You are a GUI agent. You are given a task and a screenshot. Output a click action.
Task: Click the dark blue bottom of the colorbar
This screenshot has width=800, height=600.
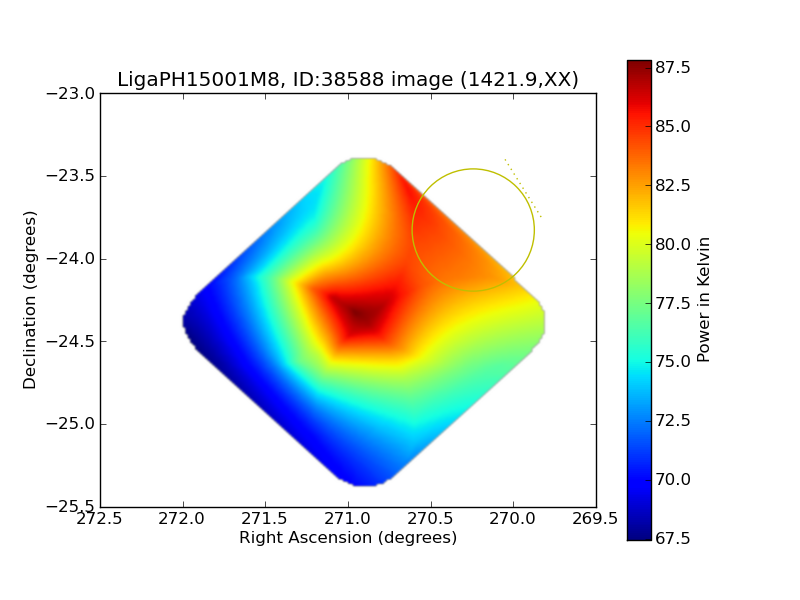pyautogui.click(x=639, y=531)
